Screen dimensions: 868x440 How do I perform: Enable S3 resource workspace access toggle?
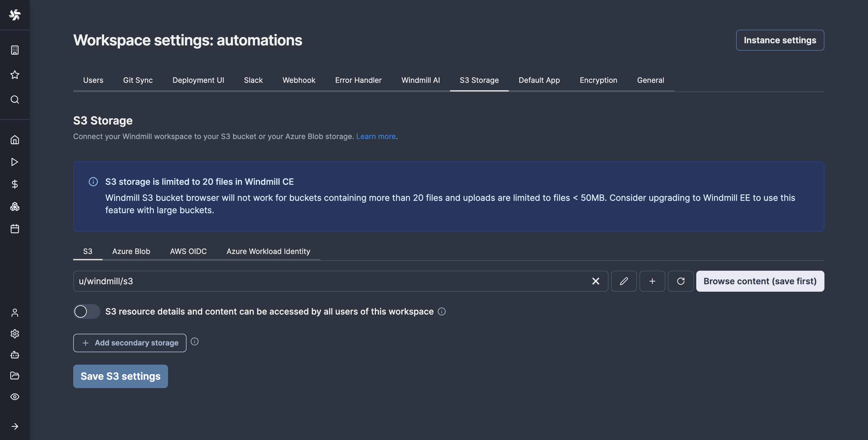point(86,311)
